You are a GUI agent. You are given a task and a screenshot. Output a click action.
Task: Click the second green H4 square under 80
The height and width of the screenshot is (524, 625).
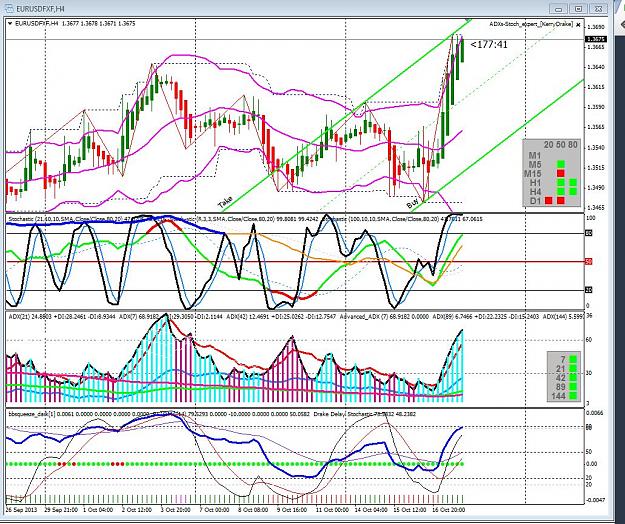point(573,192)
